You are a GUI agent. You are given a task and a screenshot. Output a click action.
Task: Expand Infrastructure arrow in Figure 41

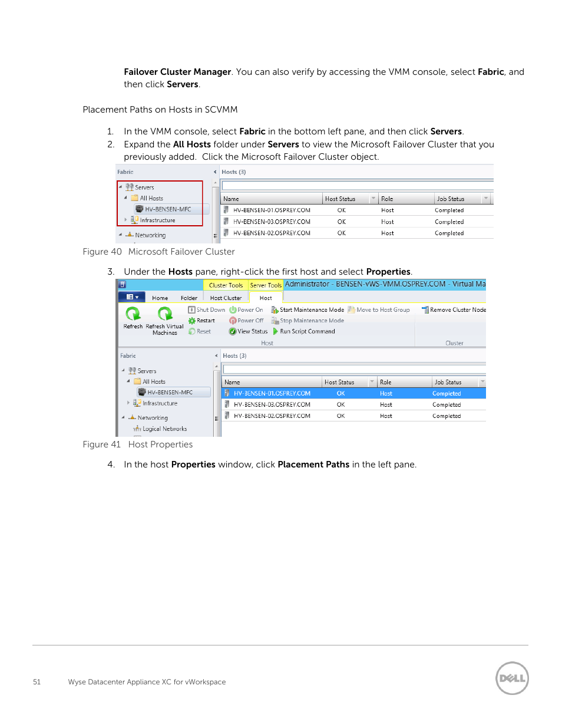(128, 403)
